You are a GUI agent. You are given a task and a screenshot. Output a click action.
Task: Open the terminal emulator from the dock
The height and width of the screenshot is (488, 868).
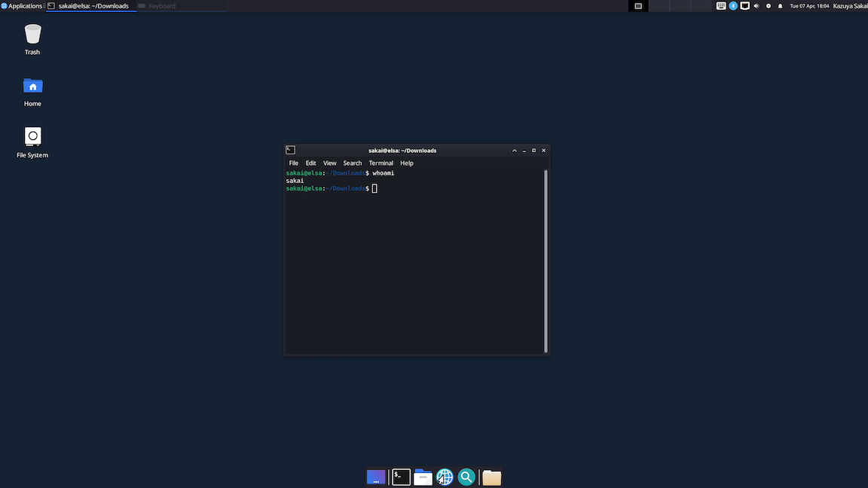tap(401, 477)
